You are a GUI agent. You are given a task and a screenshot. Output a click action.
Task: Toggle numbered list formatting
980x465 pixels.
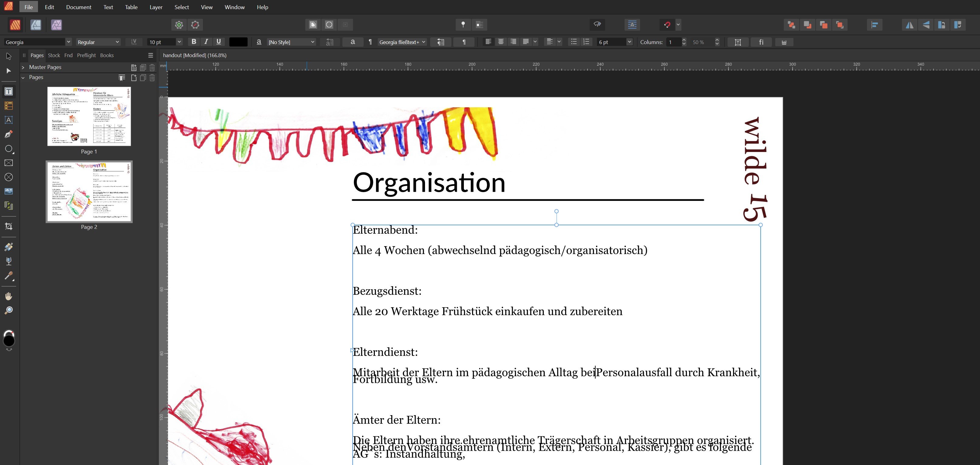[586, 42]
